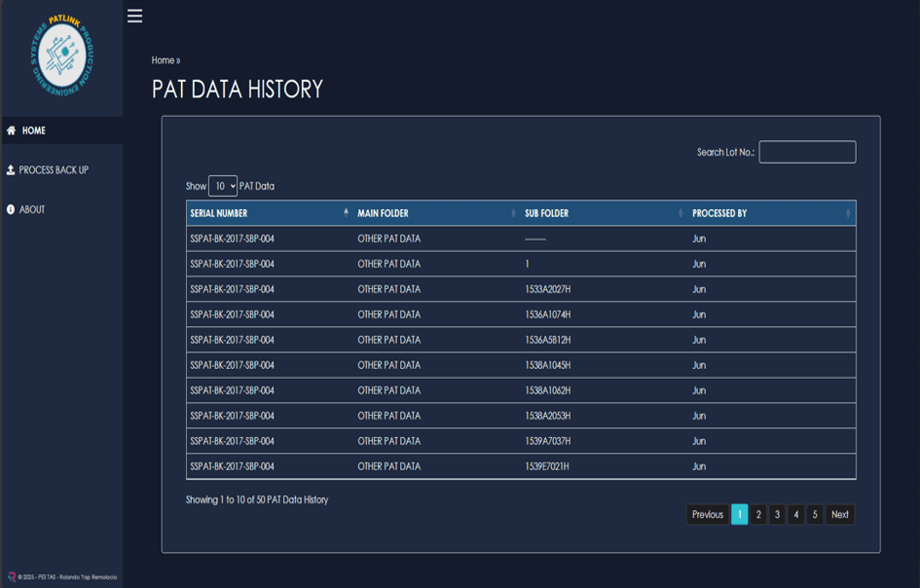Select the house icon beside HOME
Image resolution: width=920 pixels, height=588 pixels.
[11, 129]
